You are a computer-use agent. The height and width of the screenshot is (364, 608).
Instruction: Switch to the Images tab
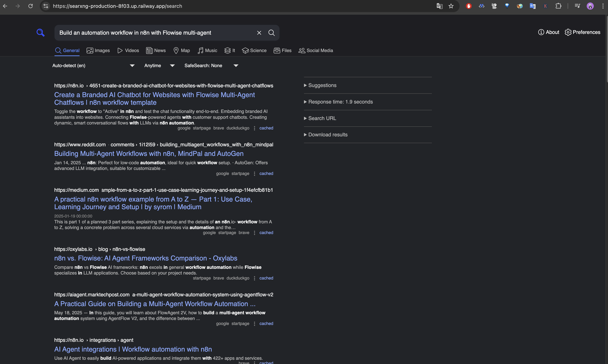click(x=98, y=50)
